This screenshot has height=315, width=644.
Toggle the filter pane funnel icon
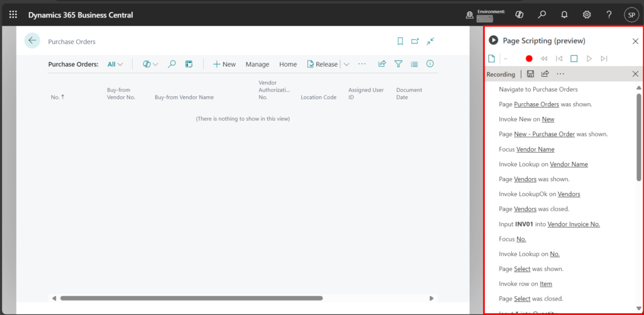click(398, 64)
